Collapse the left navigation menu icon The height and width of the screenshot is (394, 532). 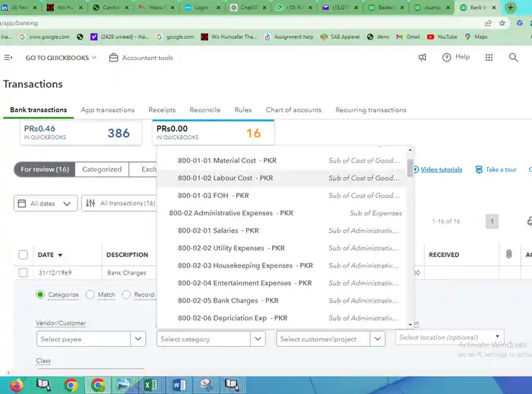[8, 58]
